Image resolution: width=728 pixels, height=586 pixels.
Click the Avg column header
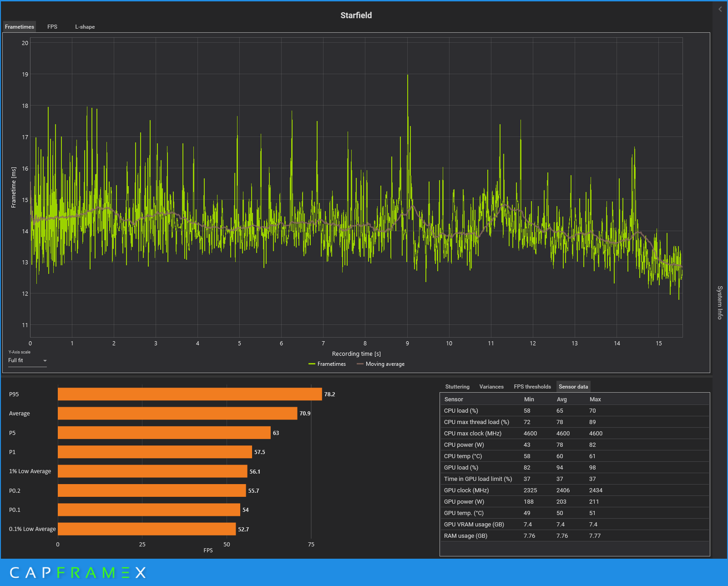pos(562,399)
